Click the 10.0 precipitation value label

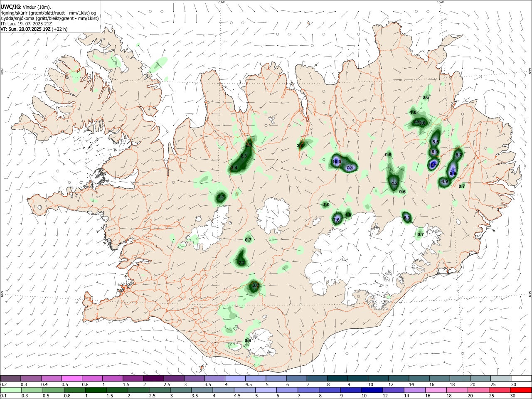(337, 162)
